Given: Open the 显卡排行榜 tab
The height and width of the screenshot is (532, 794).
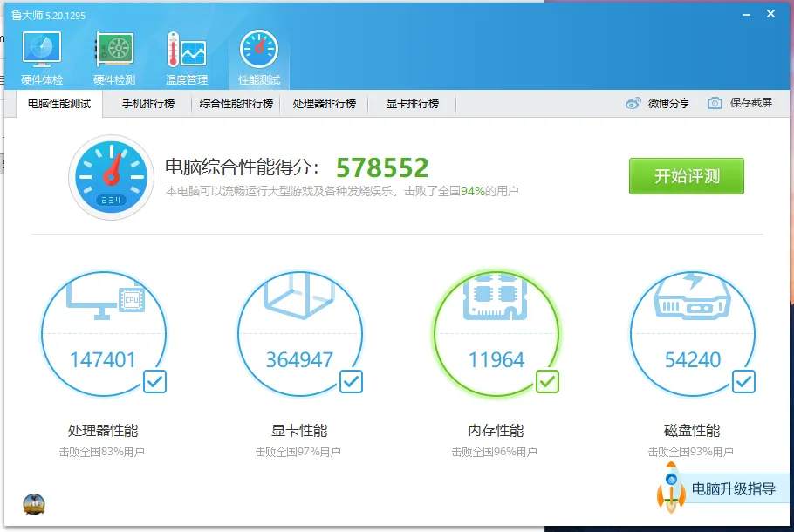Looking at the screenshot, I should tap(412, 104).
